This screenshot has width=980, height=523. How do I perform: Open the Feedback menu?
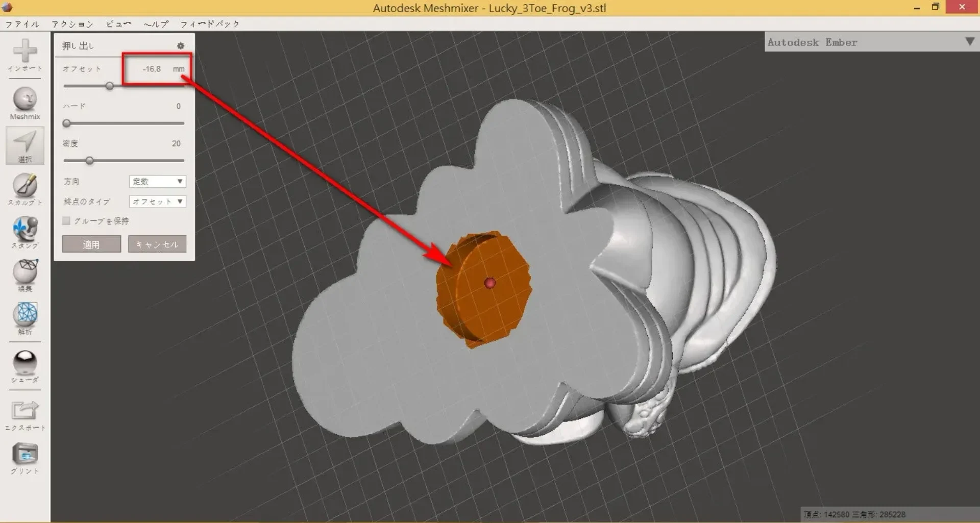210,24
